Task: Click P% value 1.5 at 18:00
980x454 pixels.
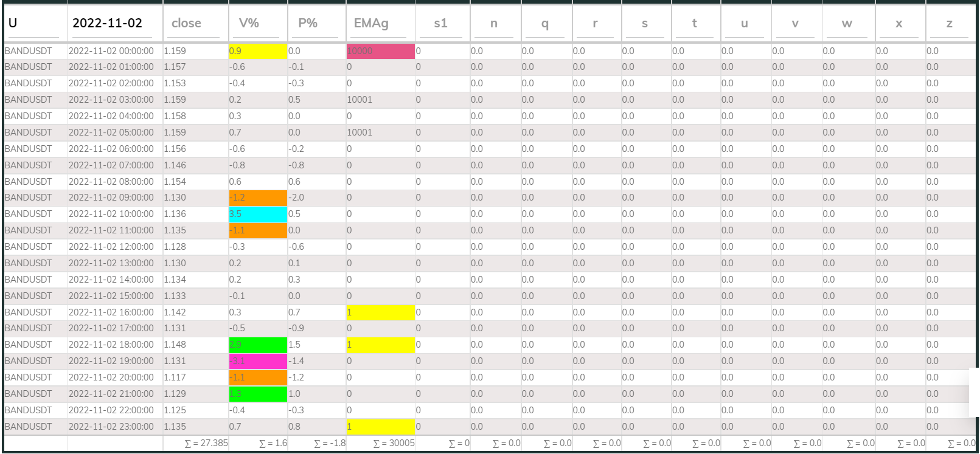Action: pyautogui.click(x=317, y=345)
